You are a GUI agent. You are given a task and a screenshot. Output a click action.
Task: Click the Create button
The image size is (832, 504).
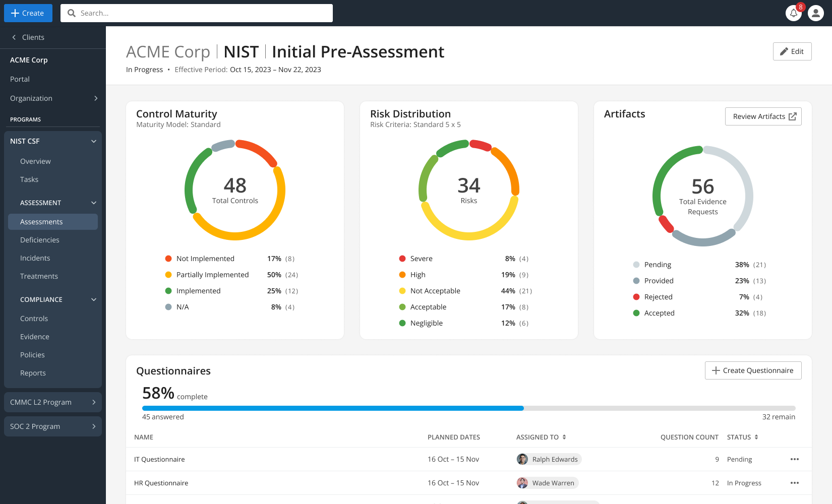point(28,13)
